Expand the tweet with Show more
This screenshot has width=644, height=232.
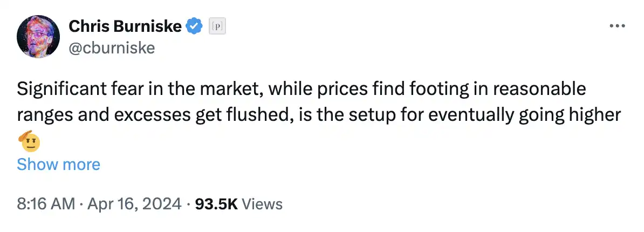pos(58,164)
